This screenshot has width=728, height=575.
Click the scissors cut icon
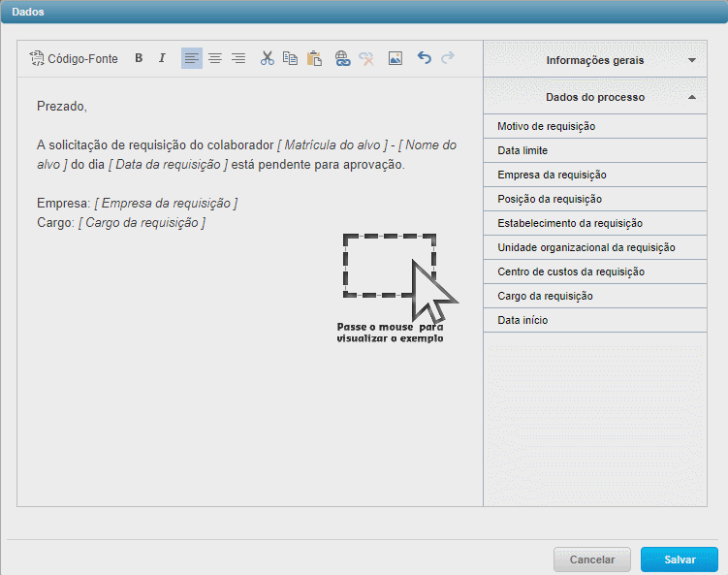(267, 58)
